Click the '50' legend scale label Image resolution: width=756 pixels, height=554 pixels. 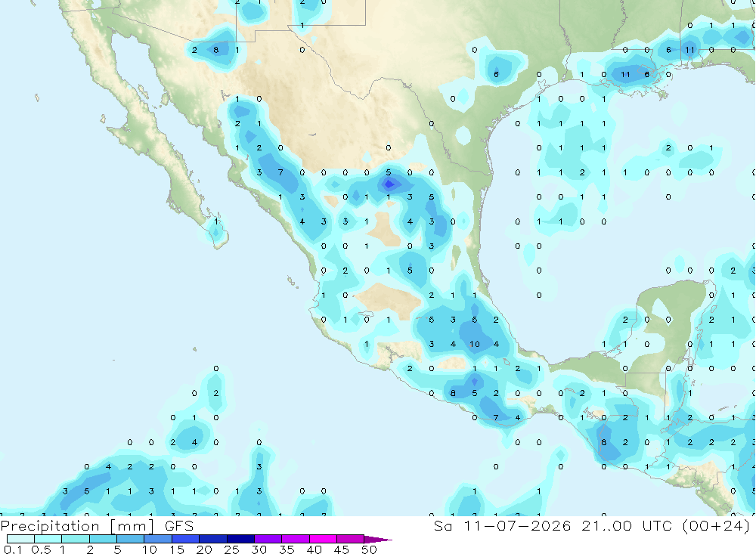[369, 549]
